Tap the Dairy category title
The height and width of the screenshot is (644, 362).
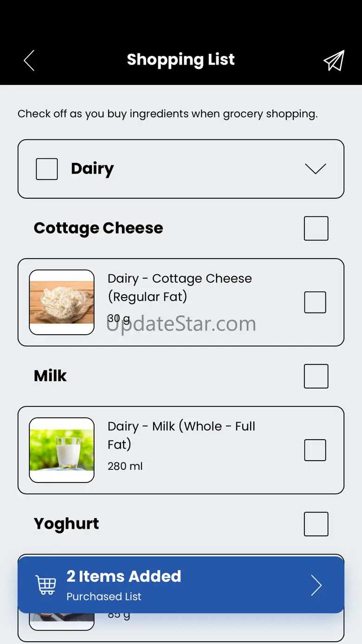(92, 169)
